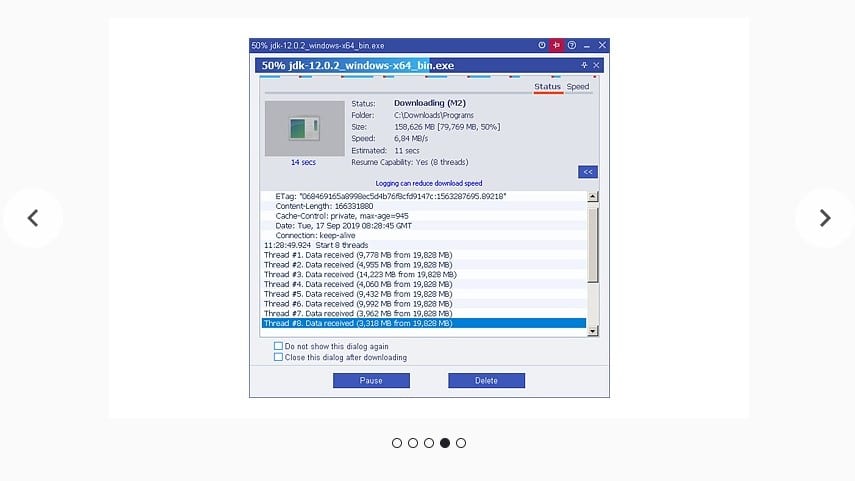
Task: Select the 'Thread #2. Data received' log row
Action: [x=424, y=265]
